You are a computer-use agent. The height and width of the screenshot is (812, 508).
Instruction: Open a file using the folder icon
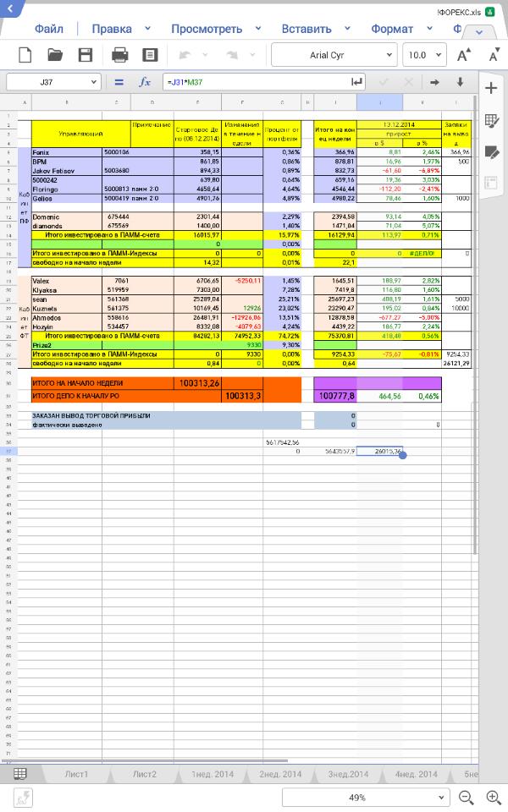(55, 55)
